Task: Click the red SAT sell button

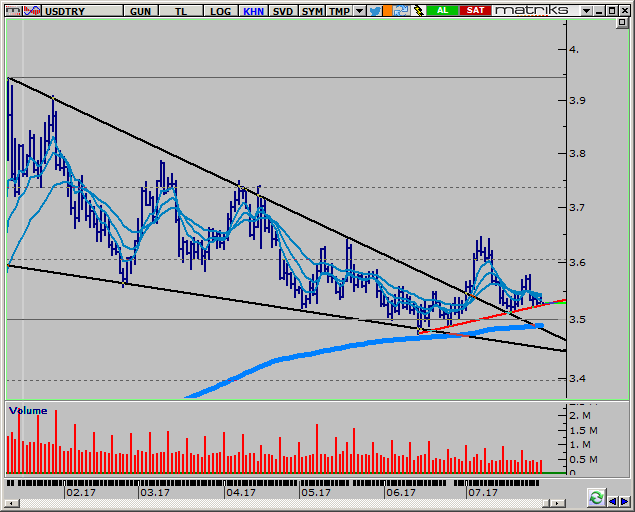Action: click(475, 10)
